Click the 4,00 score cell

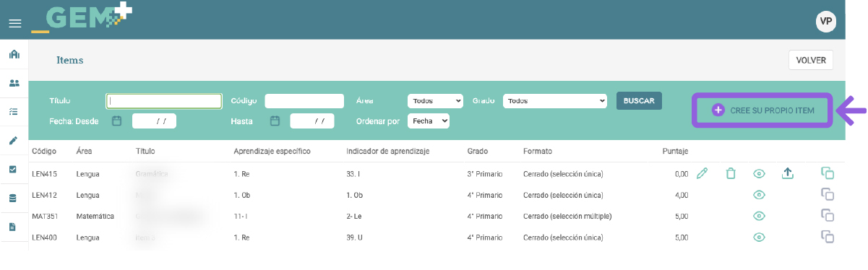click(x=681, y=195)
